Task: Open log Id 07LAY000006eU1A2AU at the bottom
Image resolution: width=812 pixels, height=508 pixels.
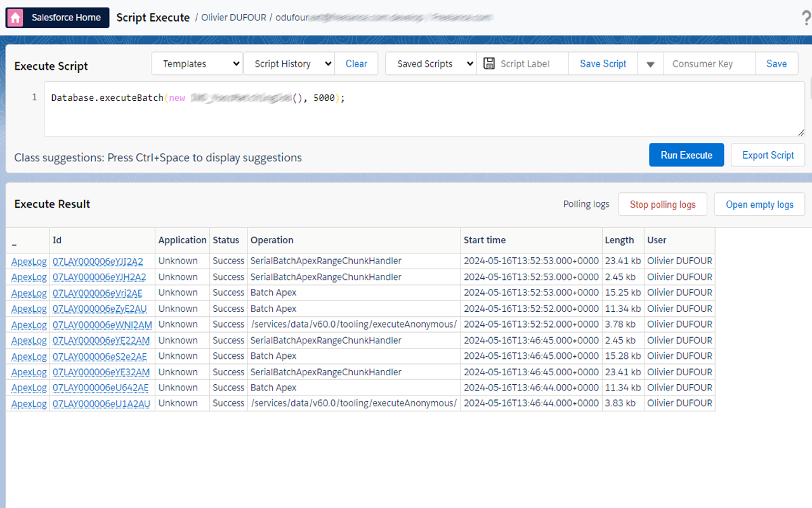Action: [102, 403]
